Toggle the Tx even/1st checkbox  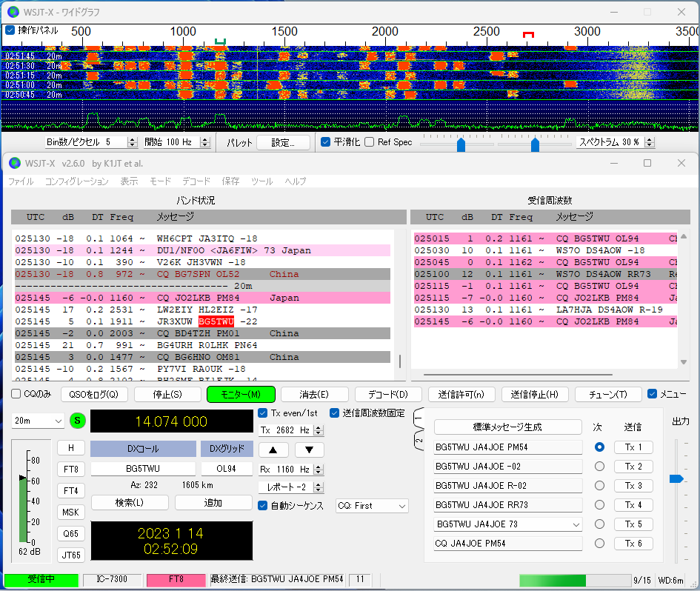pyautogui.click(x=263, y=413)
